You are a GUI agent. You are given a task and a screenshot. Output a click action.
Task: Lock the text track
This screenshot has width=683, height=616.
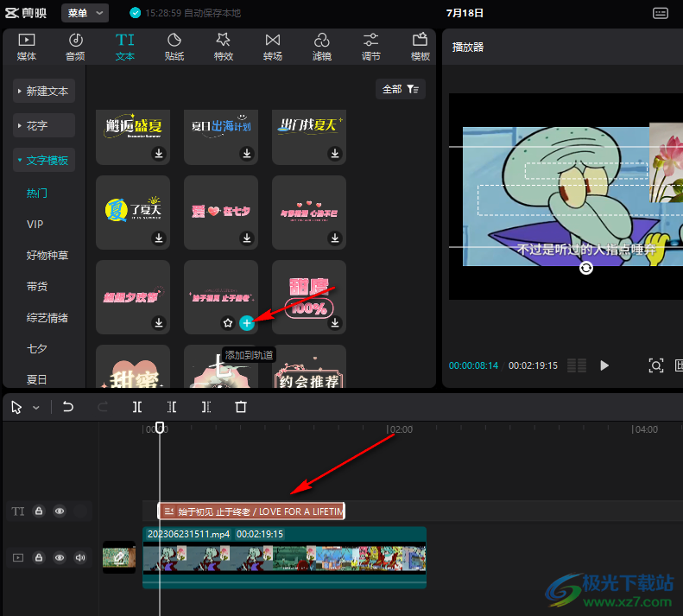(x=39, y=511)
